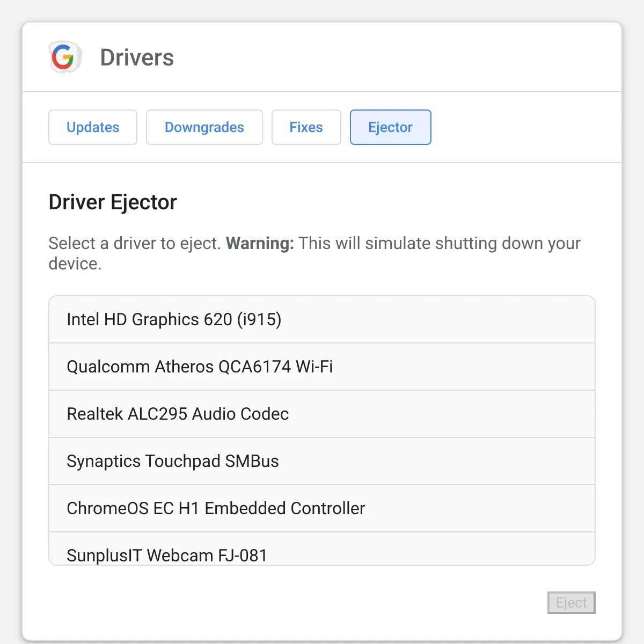644x644 pixels.
Task: Select SunplusIT Webcam FJ-081 driver
Action: pyautogui.click(x=322, y=548)
